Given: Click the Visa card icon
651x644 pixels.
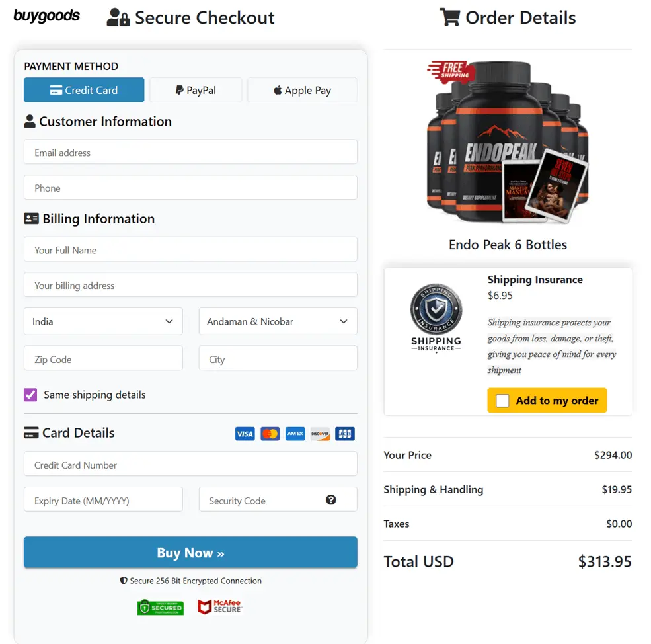Looking at the screenshot, I should (245, 434).
